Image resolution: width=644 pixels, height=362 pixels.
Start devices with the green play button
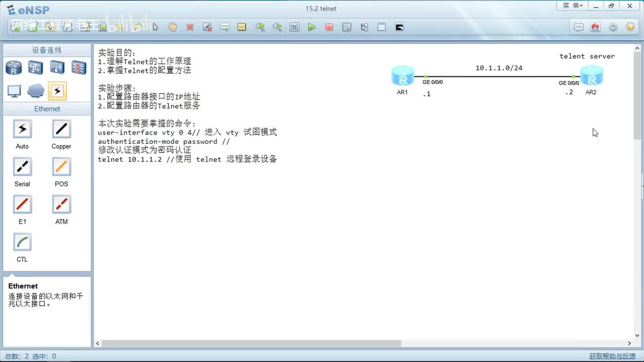[312, 27]
